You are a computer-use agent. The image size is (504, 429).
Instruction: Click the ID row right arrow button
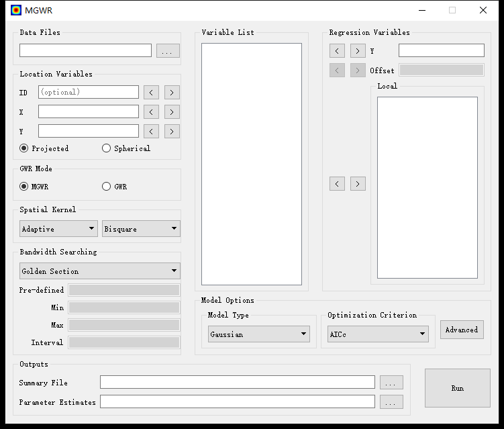click(172, 93)
